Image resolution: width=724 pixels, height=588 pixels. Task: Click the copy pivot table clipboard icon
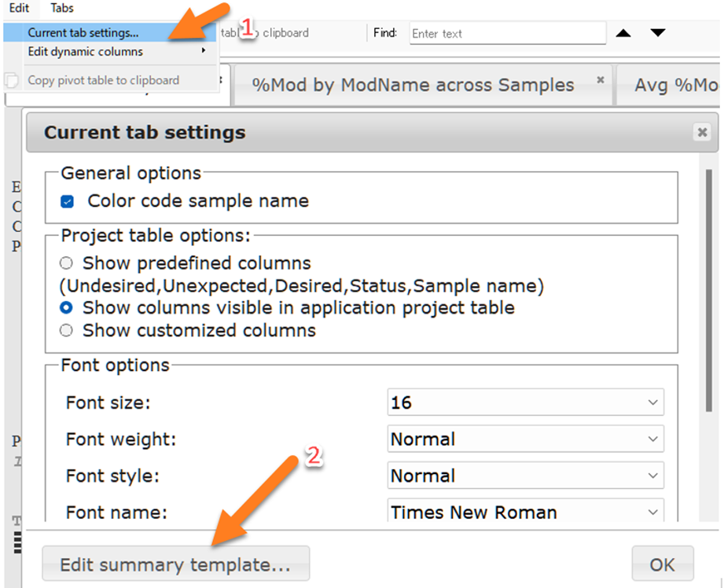[11, 80]
